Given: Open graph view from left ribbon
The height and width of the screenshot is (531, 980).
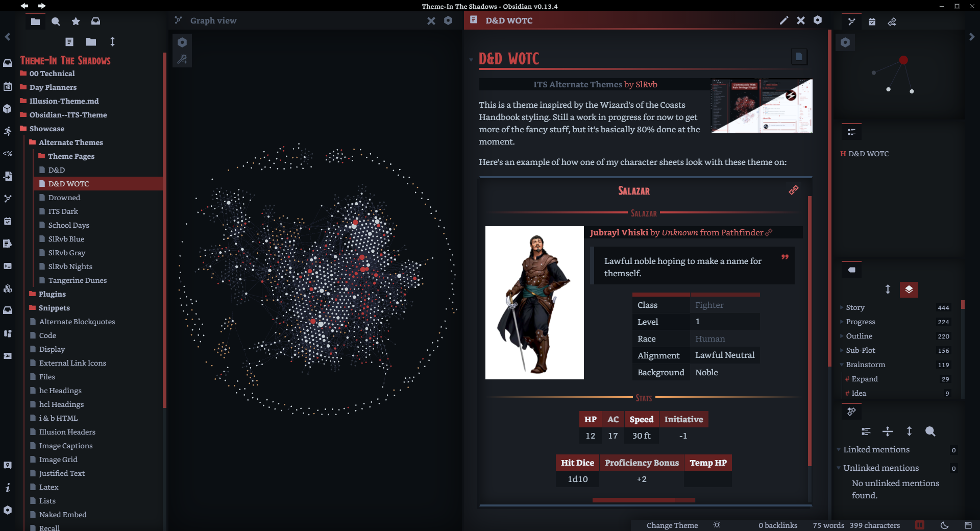Looking at the screenshot, I should pos(8,199).
